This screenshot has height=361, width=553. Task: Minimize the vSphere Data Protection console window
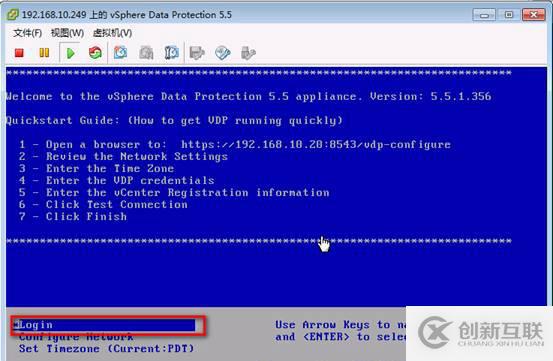point(484,15)
